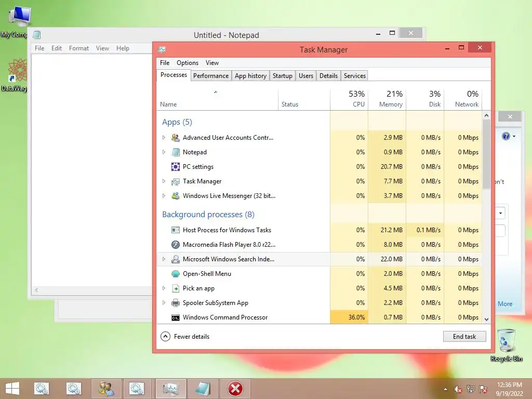This screenshot has width=532, height=399.
Task: Expand the Task Manager process group
Action: [164, 181]
